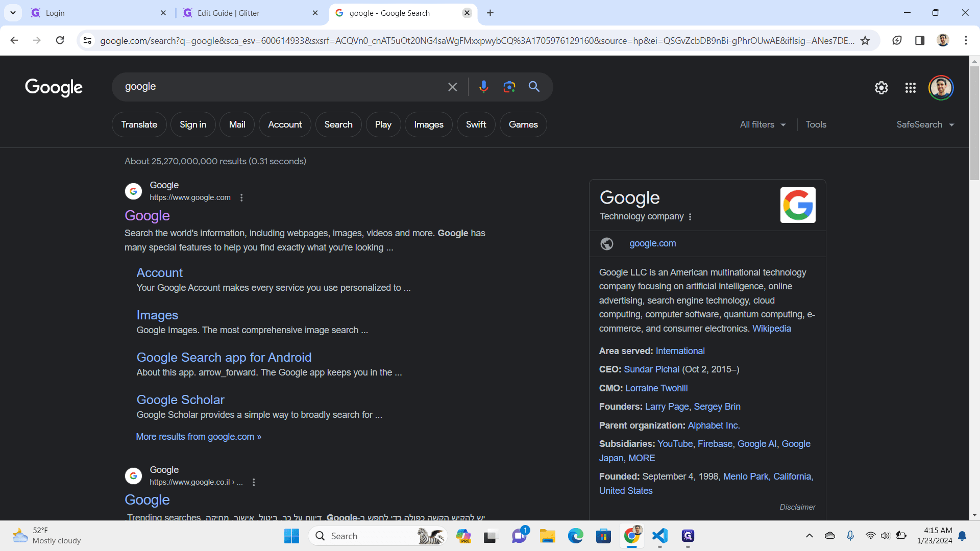Open Sundar Pichai link
The width and height of the screenshot is (980, 551).
(x=651, y=369)
